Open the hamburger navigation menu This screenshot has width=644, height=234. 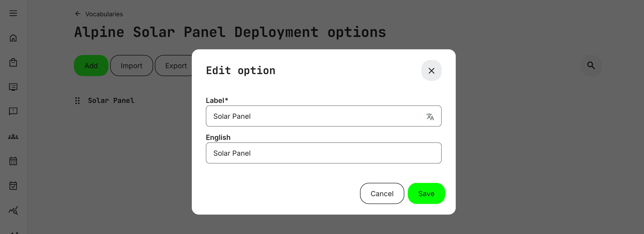tap(13, 13)
